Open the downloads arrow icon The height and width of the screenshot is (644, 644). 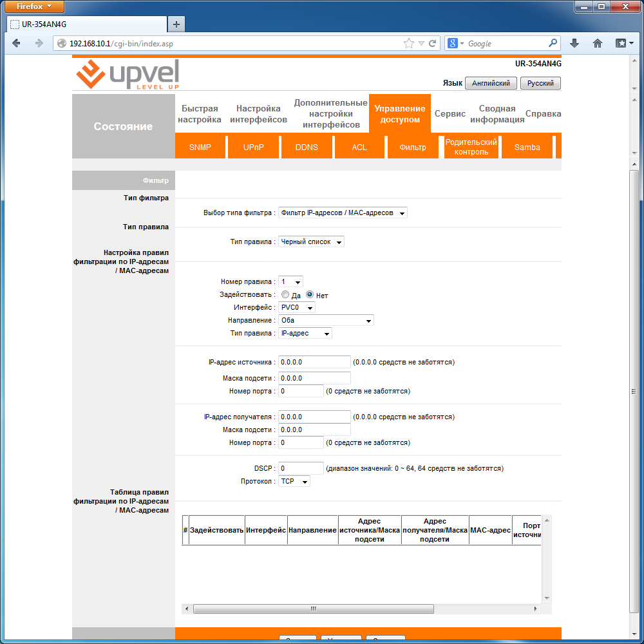tap(574, 43)
